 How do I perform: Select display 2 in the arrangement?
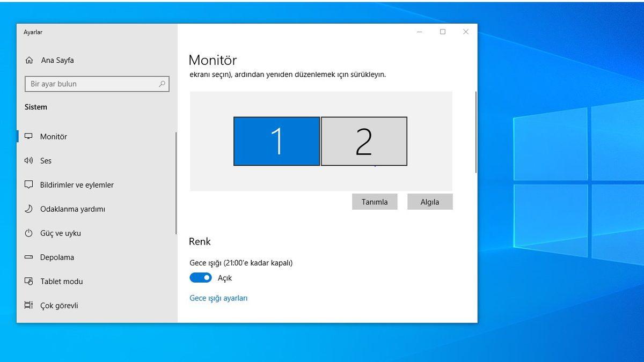coord(364,141)
